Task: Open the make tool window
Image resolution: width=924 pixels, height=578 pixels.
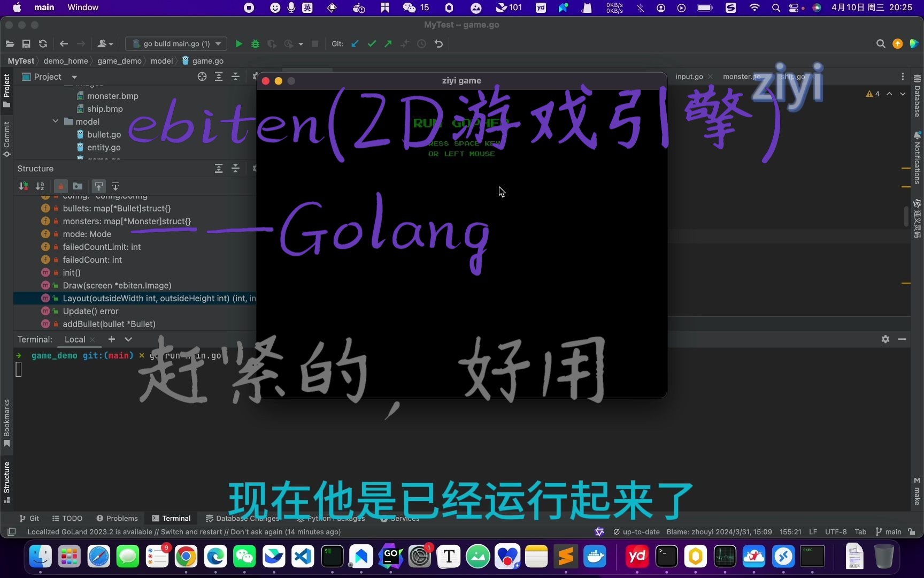Action: 917,491
